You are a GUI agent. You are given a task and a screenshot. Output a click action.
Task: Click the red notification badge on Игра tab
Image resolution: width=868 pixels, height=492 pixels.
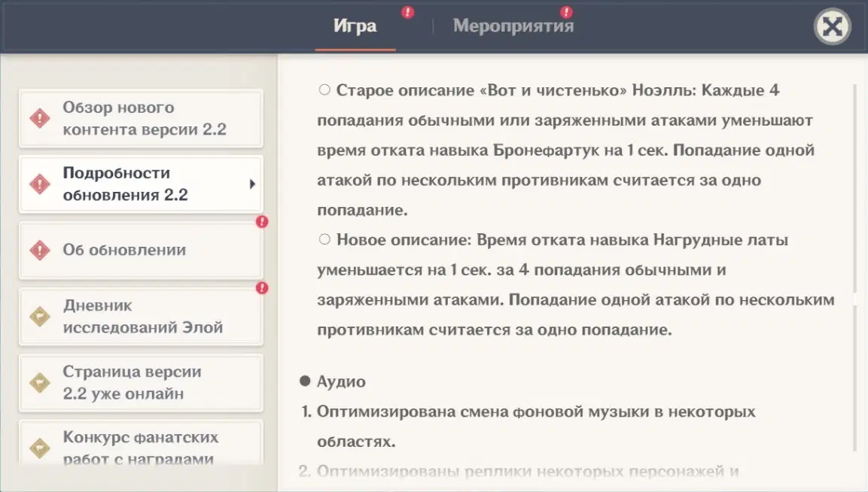coord(407,12)
